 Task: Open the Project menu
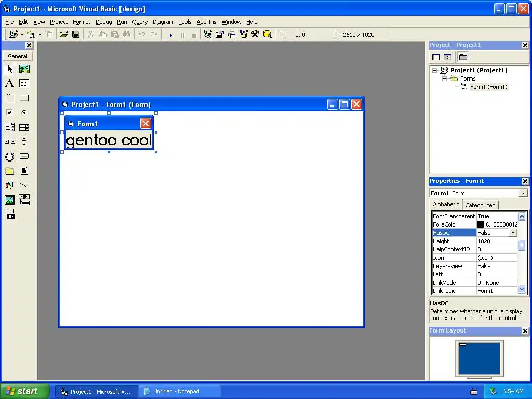click(x=59, y=22)
